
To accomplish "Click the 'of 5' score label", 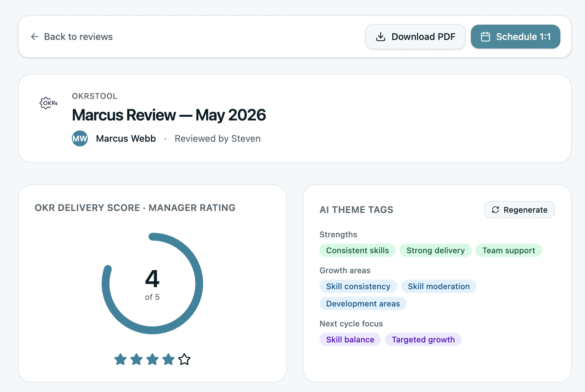I will point(152,297).
